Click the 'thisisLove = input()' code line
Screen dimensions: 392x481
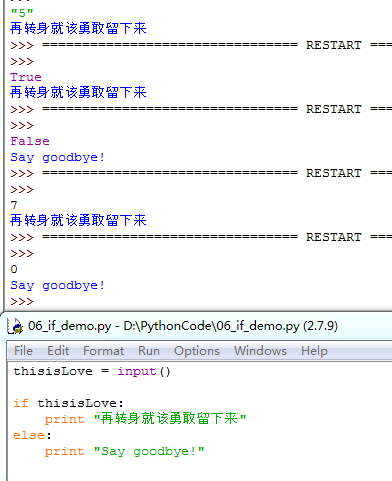click(92, 371)
